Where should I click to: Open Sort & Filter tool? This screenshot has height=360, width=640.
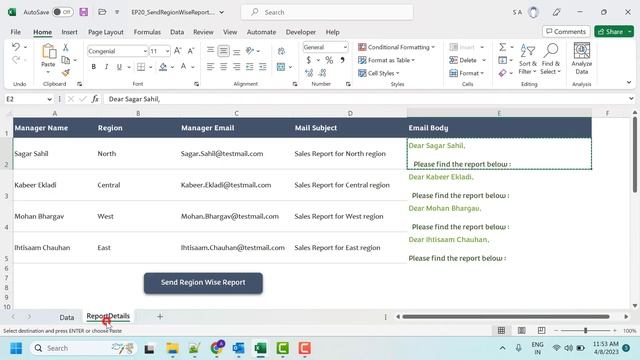click(x=528, y=60)
